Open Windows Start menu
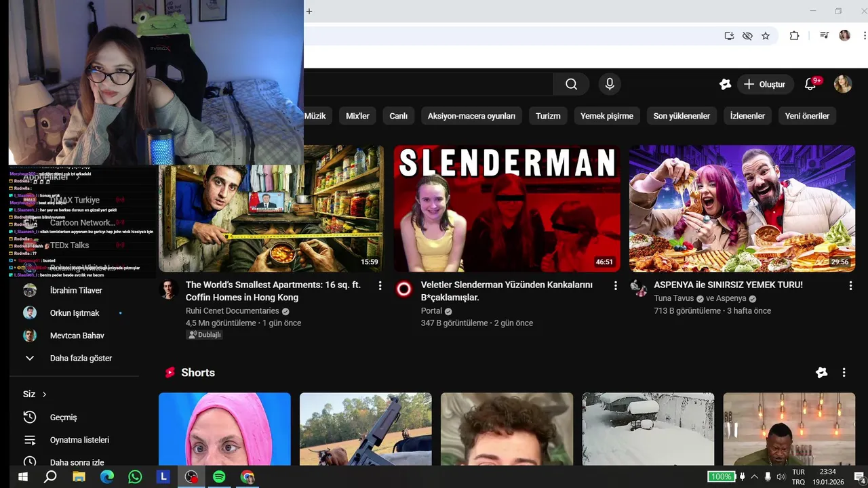868x488 pixels. point(22,476)
